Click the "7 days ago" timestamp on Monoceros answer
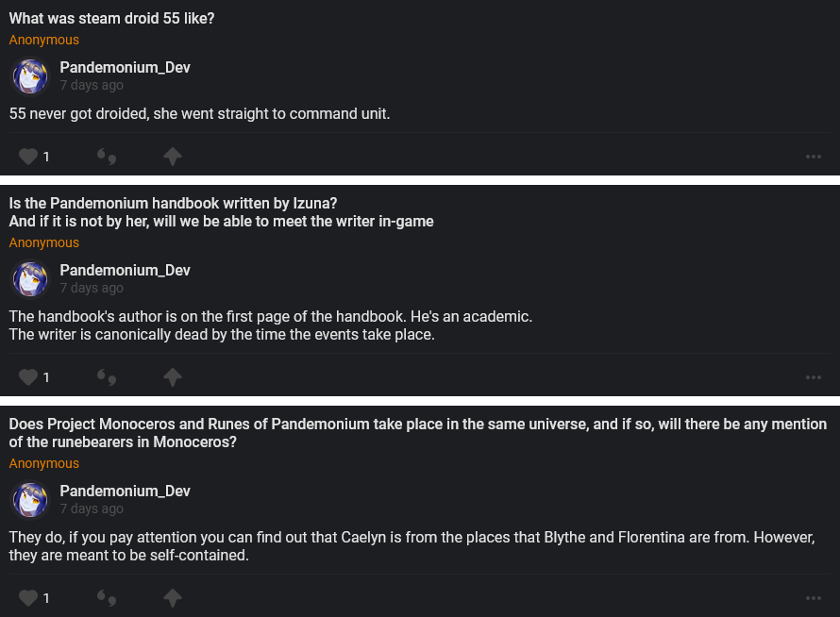This screenshot has width=840, height=617. click(x=92, y=509)
